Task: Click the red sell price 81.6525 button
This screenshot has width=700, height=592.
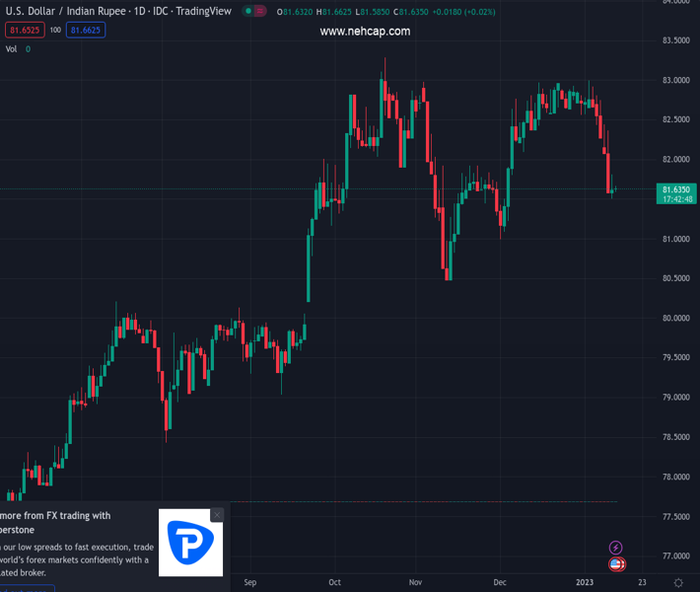Action: click(x=24, y=30)
